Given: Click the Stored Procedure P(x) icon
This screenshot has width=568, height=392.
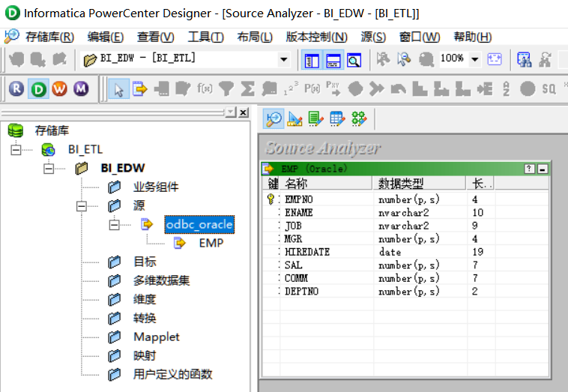Looking at the screenshot, I should 312,88.
